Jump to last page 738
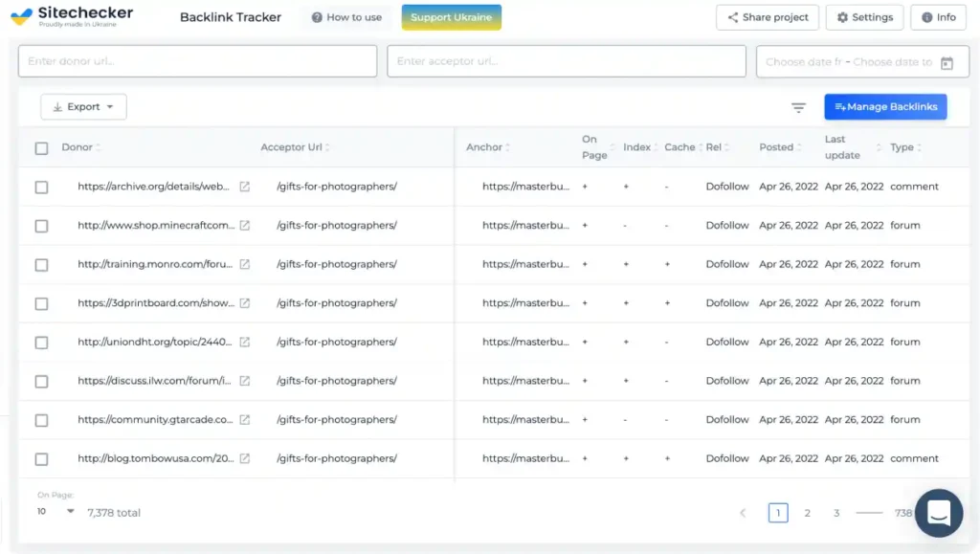980x554 pixels. pos(903,513)
